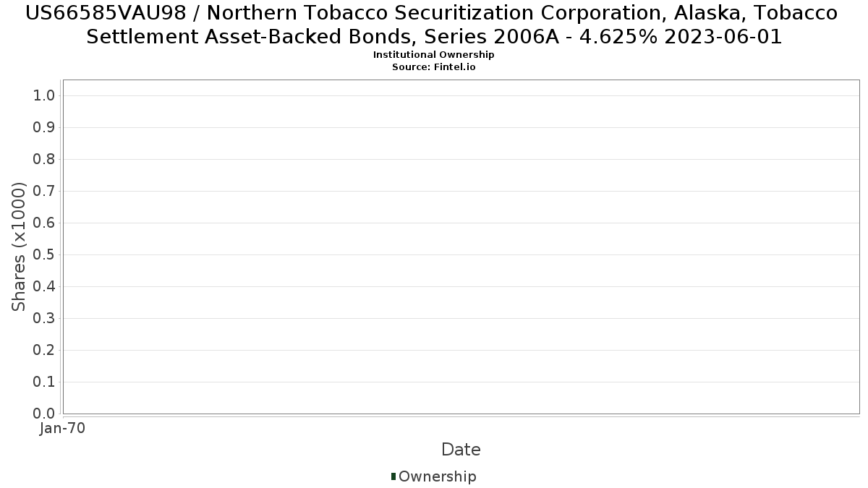Screen dimensions: 868x488
Task: Select the 0.5 y-axis tick label
Action: [45, 255]
